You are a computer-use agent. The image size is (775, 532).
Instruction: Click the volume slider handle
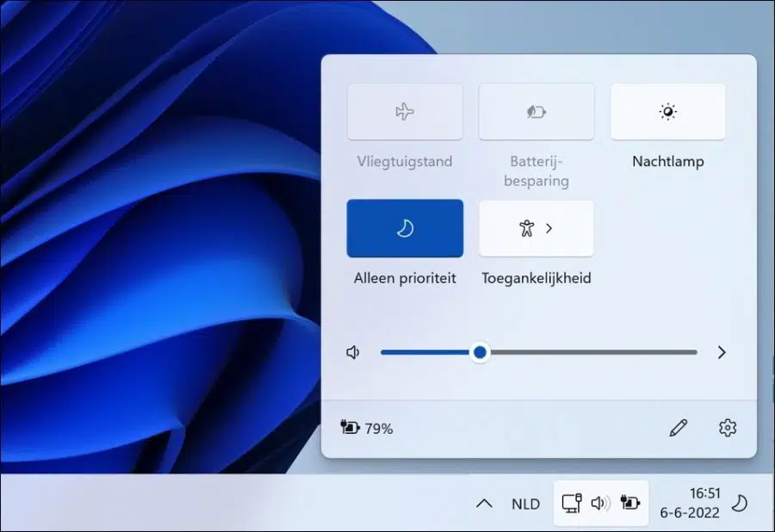tap(480, 352)
